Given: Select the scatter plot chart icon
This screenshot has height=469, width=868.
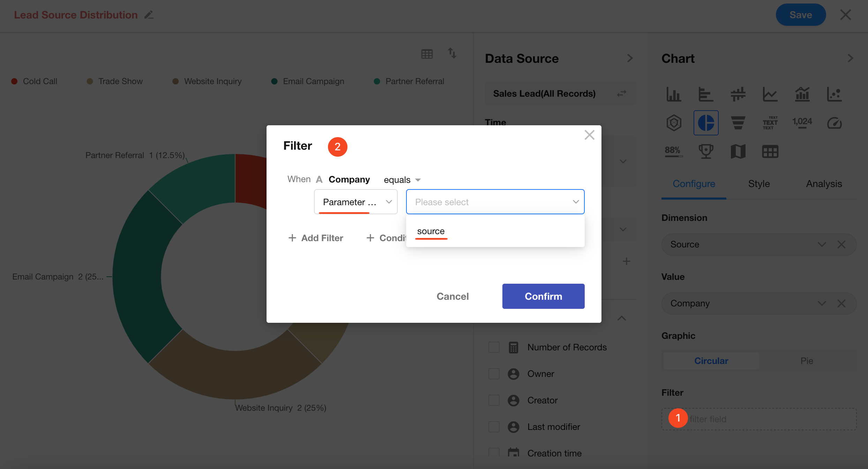Looking at the screenshot, I should point(834,94).
